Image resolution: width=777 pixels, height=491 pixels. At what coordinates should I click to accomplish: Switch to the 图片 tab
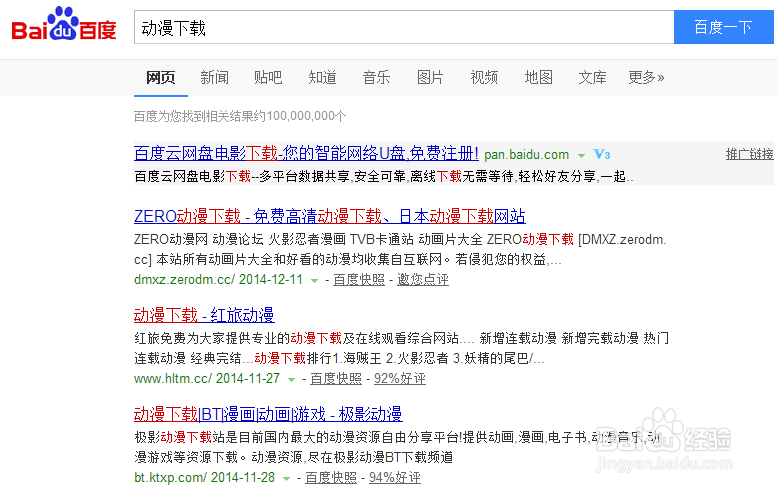coord(430,77)
